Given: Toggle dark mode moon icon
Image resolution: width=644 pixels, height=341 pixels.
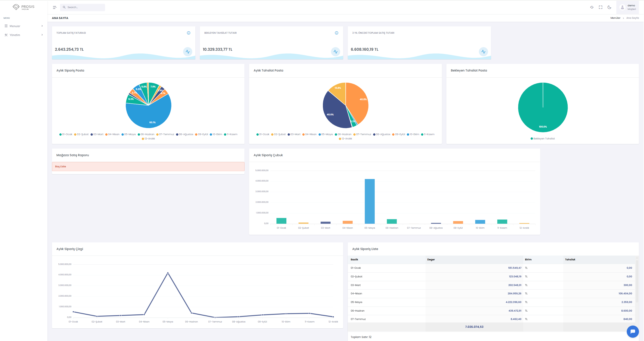Looking at the screenshot, I should point(609,7).
